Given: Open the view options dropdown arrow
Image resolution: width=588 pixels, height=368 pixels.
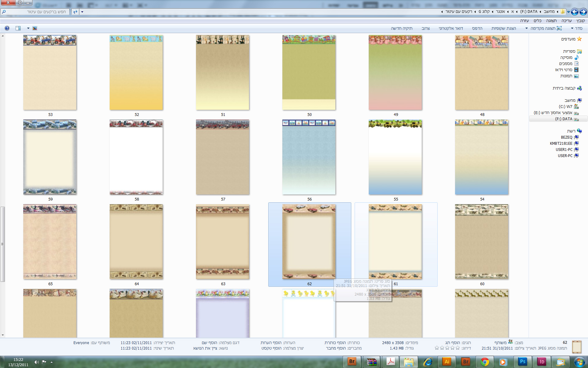Looking at the screenshot, I should pyautogui.click(x=28, y=28).
